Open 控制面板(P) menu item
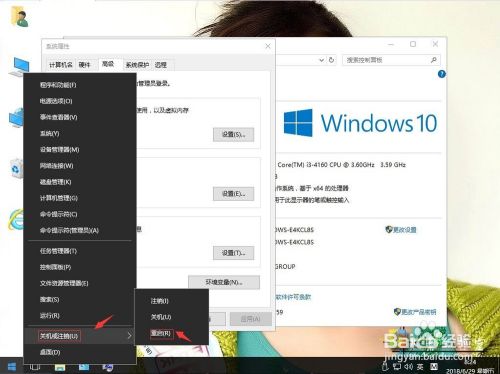The image size is (500, 374). 80,267
